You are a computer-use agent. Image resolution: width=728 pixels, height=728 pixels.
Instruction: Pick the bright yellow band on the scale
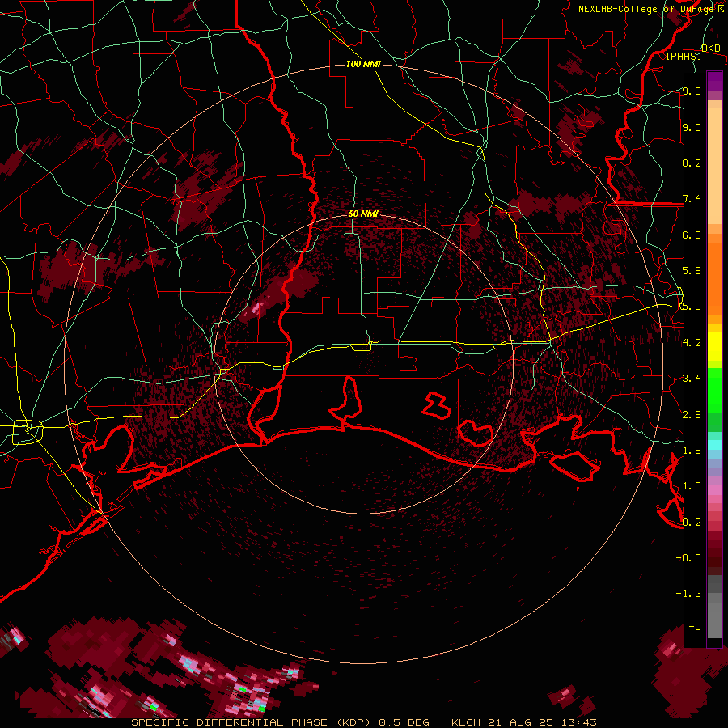coord(714,346)
